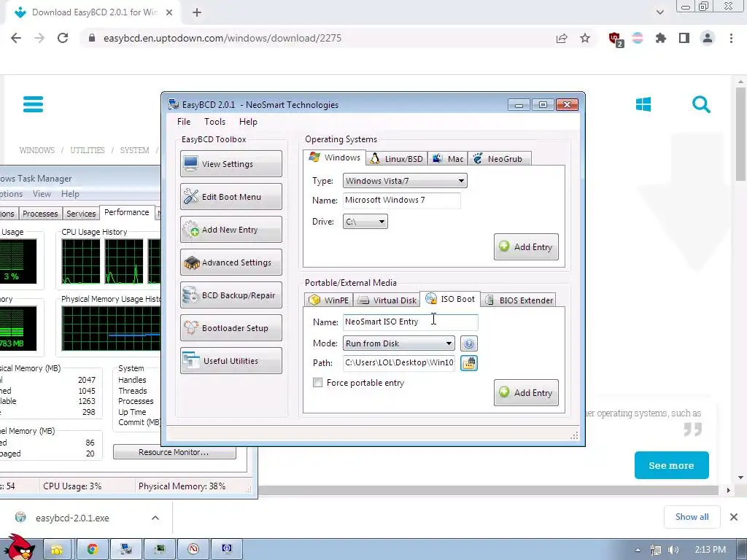Open Chrome profile avatar

[x=708, y=38]
